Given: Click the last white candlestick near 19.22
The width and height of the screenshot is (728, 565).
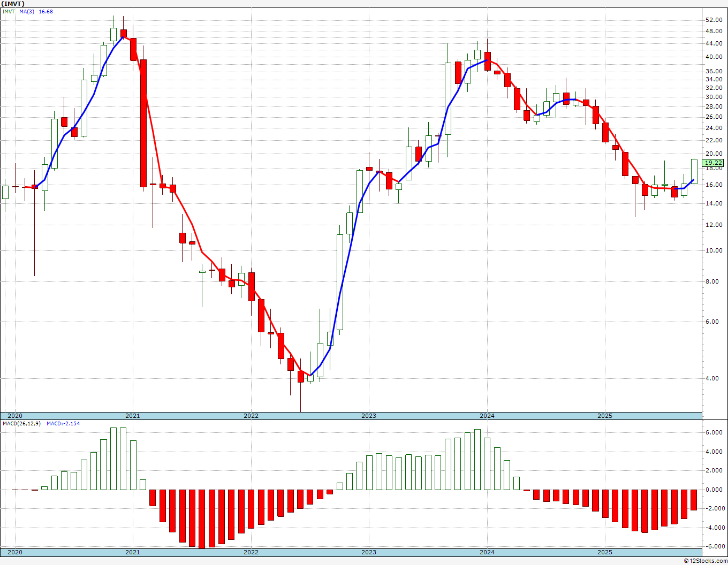Looking at the screenshot, I should tap(694, 171).
